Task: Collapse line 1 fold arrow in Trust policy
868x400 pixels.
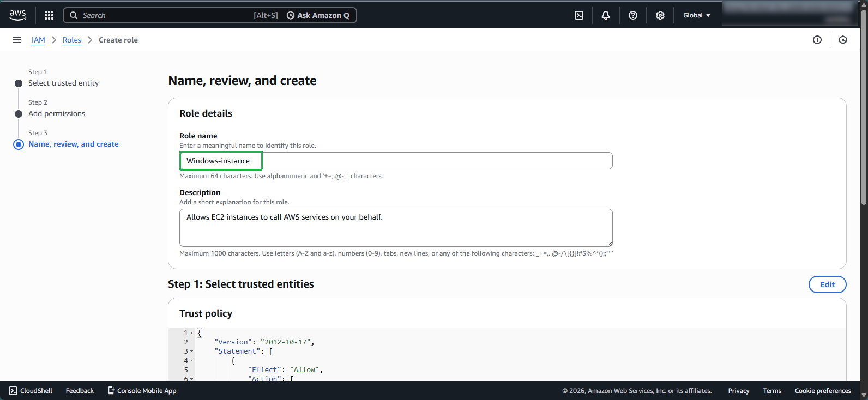Action: [x=192, y=333]
